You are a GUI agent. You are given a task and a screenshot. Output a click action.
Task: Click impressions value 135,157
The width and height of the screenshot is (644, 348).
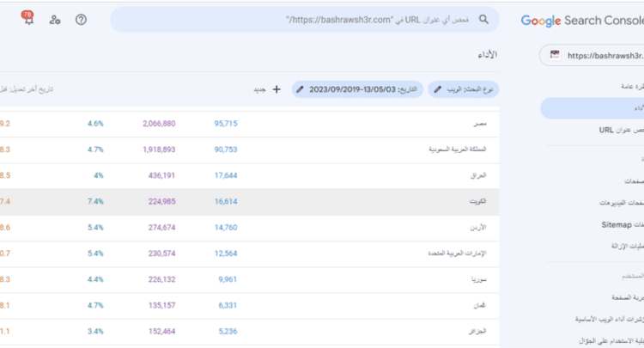coord(161,305)
